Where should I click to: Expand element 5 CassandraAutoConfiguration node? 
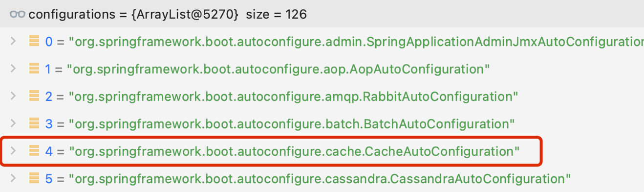point(14,178)
